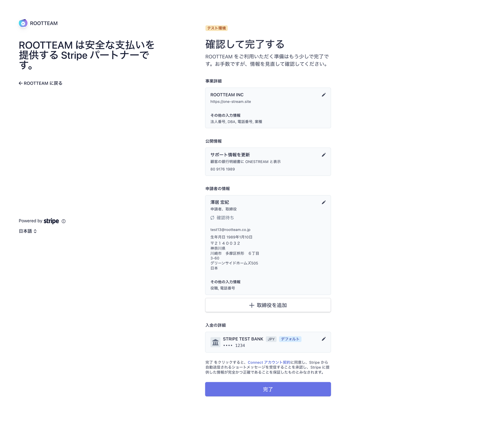Edit applicant 澤居 宏紀 information
501x448 pixels.
323,202
